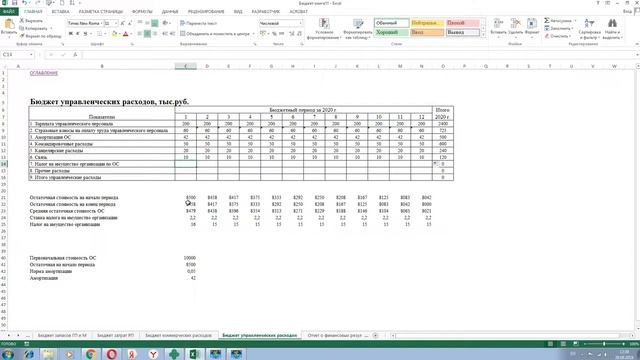Image resolution: width=640 pixels, height=360 pixels.
Task: Click Increase decimal icon
Action: pyautogui.click(x=292, y=34)
